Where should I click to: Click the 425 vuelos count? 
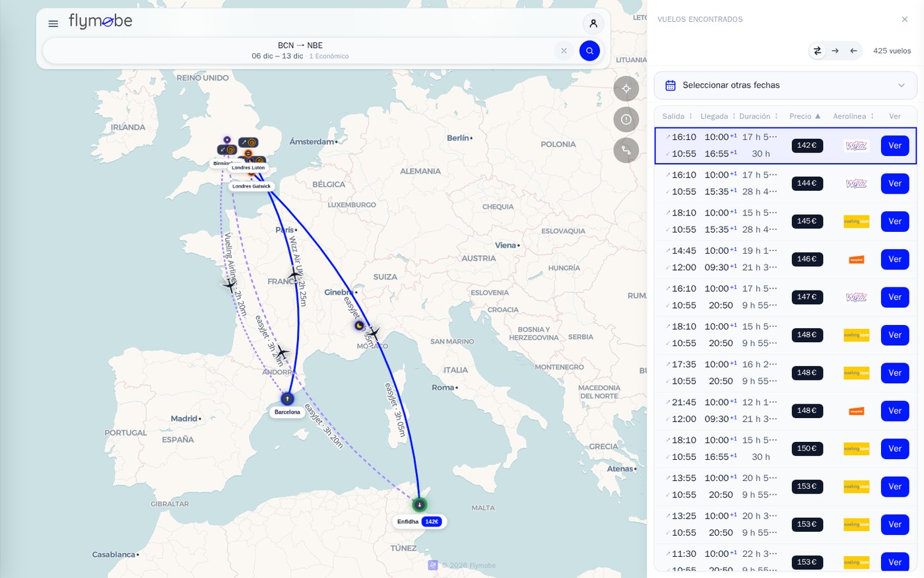[892, 51]
